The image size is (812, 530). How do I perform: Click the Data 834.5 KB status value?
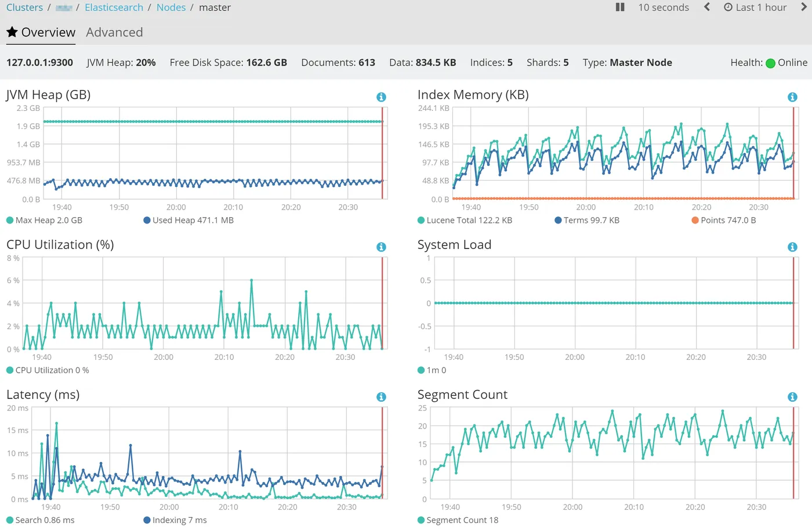423,62
